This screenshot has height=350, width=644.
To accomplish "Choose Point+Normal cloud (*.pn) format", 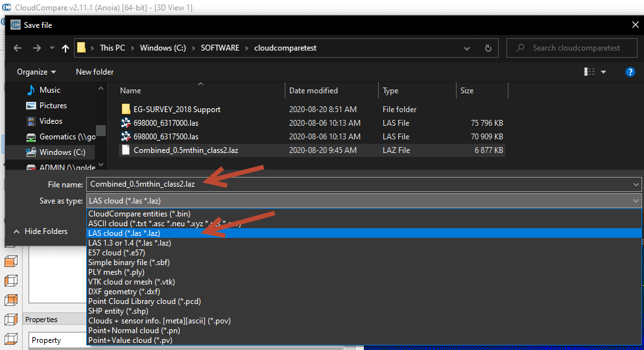I will point(364,331).
